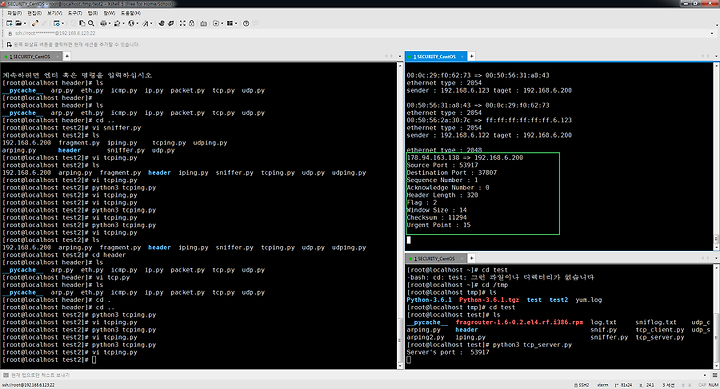Click the globe Encoding toolbar icon
720x389 pixels.
coord(131,23)
